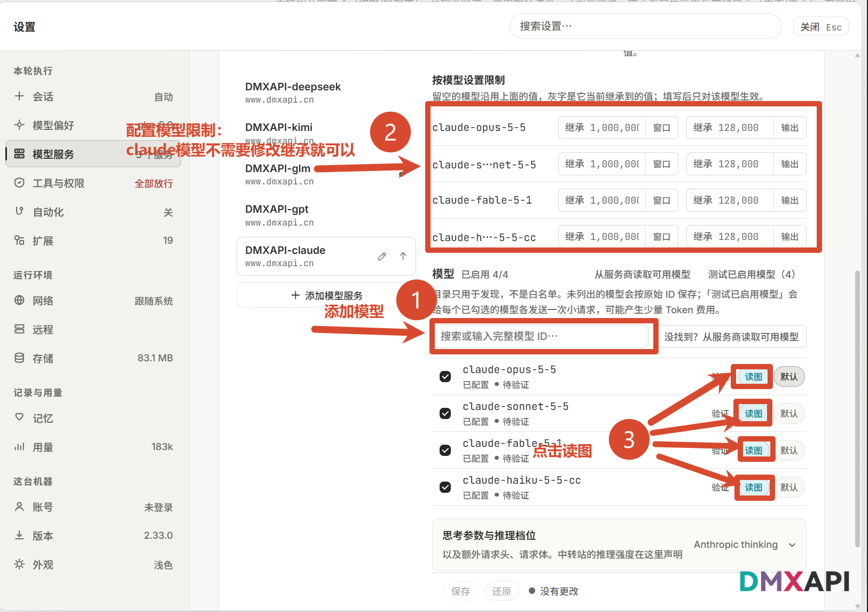Uncheck the claude-fable-5-1 model checkbox
The image size is (868, 612).
click(x=445, y=451)
